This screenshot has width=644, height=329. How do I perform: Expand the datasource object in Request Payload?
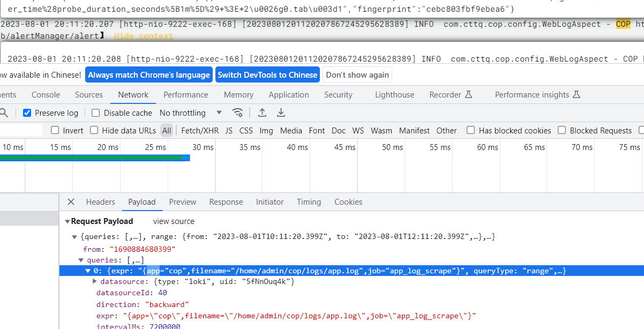tap(96, 281)
